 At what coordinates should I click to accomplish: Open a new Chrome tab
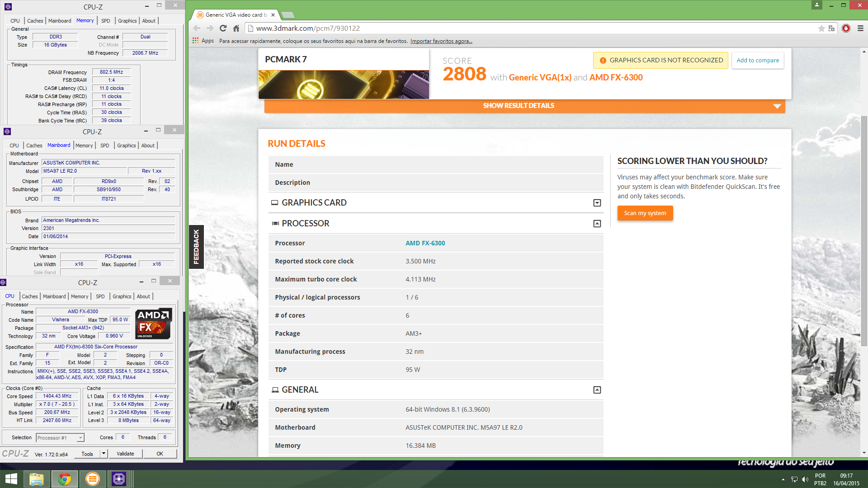288,15
